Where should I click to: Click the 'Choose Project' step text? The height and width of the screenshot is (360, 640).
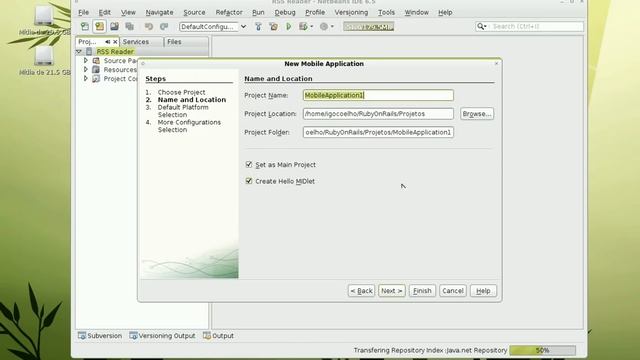pyautogui.click(x=181, y=92)
